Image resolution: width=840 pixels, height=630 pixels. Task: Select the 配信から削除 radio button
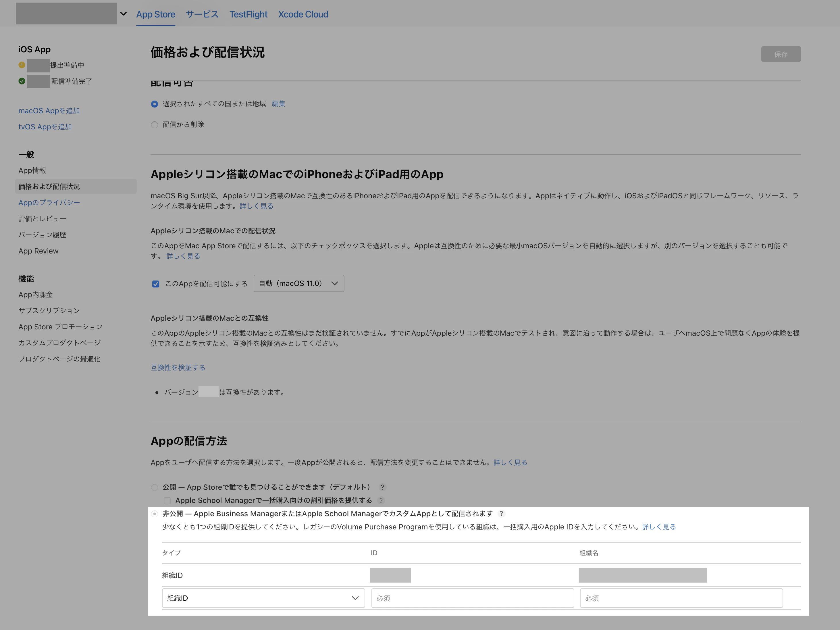[x=155, y=125]
